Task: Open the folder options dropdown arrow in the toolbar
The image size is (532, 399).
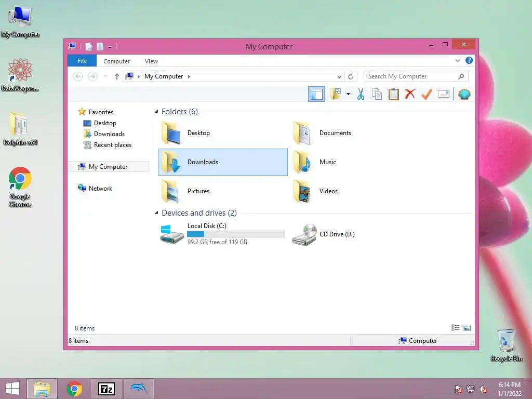Action: click(x=348, y=94)
